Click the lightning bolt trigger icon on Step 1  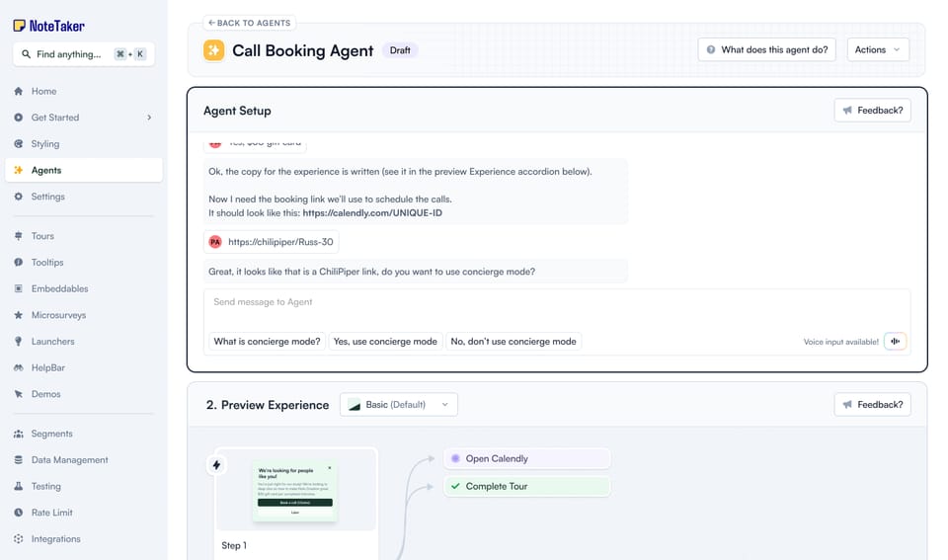[x=216, y=464]
